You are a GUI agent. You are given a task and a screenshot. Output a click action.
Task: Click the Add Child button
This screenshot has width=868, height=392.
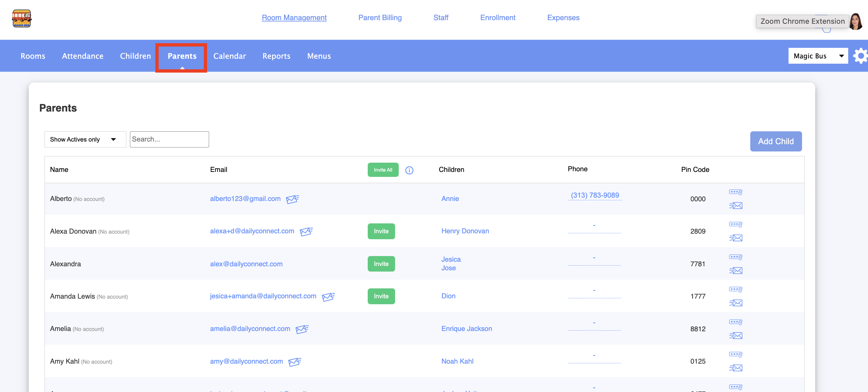[775, 141]
